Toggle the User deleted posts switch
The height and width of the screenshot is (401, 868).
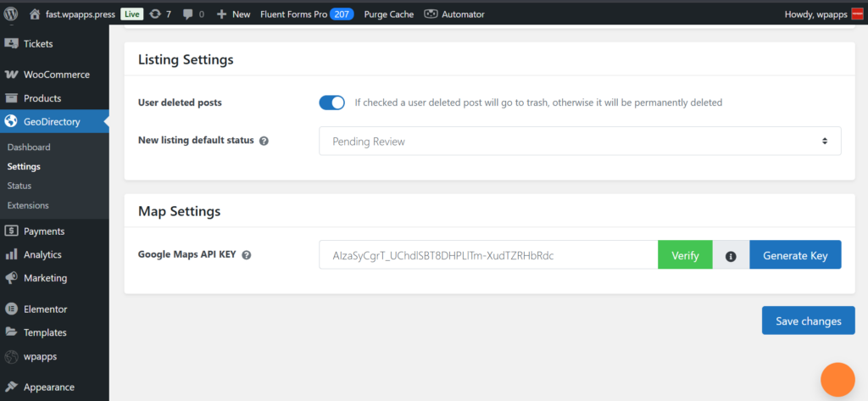coord(331,103)
